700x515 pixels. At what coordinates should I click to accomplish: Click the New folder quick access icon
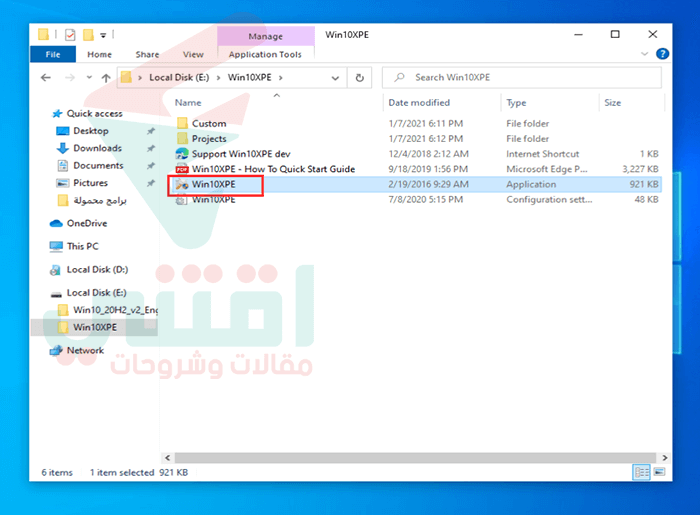tap(88, 34)
